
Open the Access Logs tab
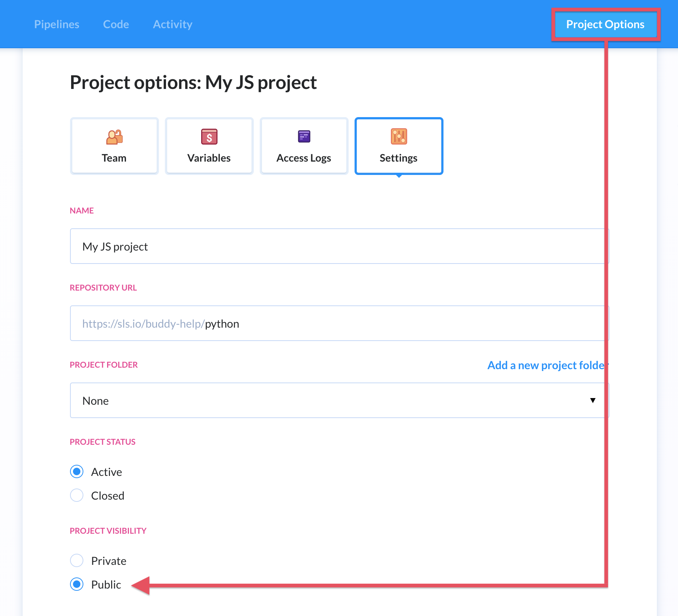pyautogui.click(x=304, y=146)
